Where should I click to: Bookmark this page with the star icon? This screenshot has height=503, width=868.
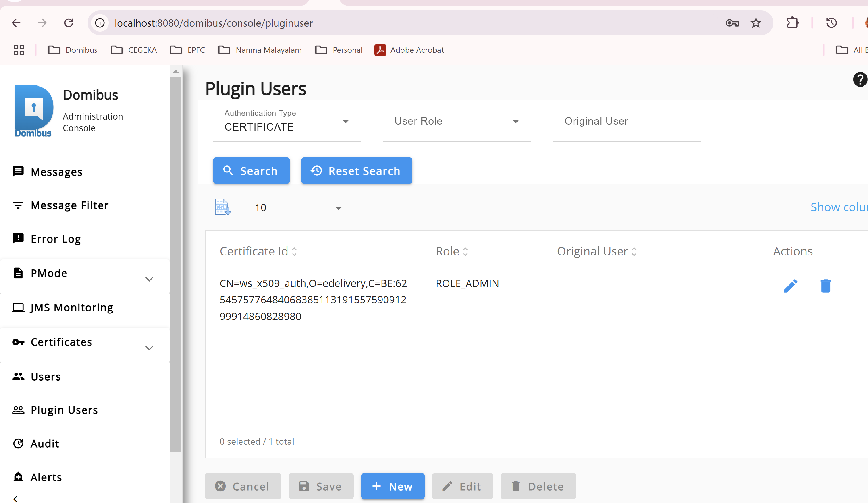pos(756,23)
